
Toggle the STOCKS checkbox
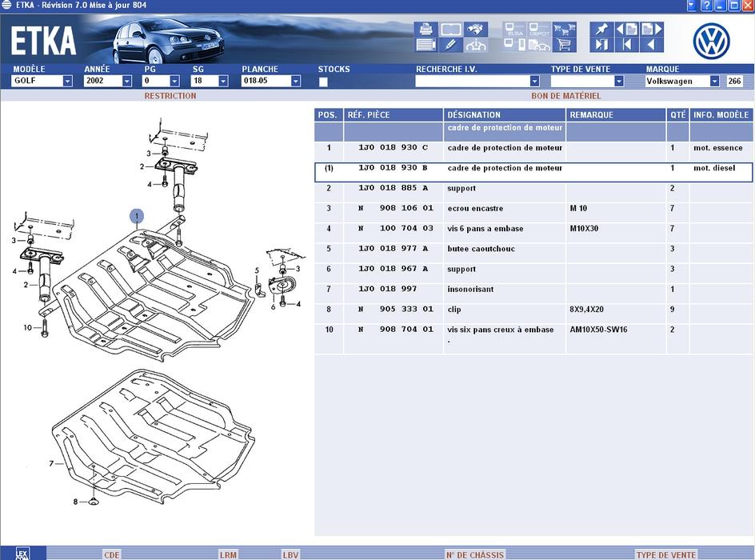coord(323,82)
